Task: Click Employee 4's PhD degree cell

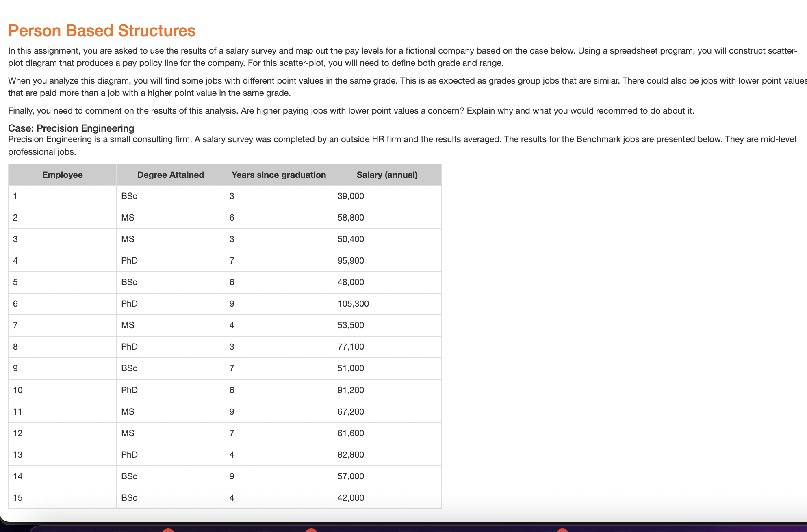Action: [129, 260]
